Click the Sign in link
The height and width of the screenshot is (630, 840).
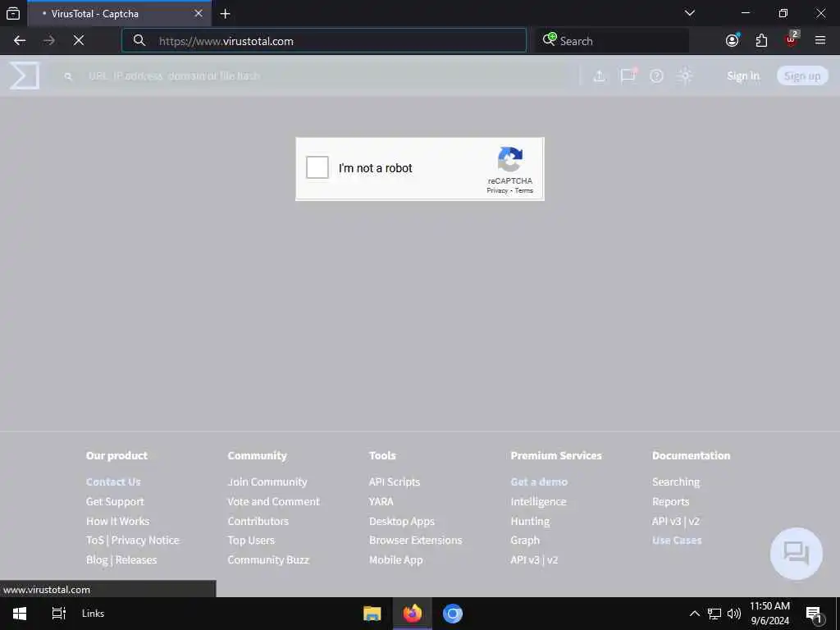coord(743,76)
